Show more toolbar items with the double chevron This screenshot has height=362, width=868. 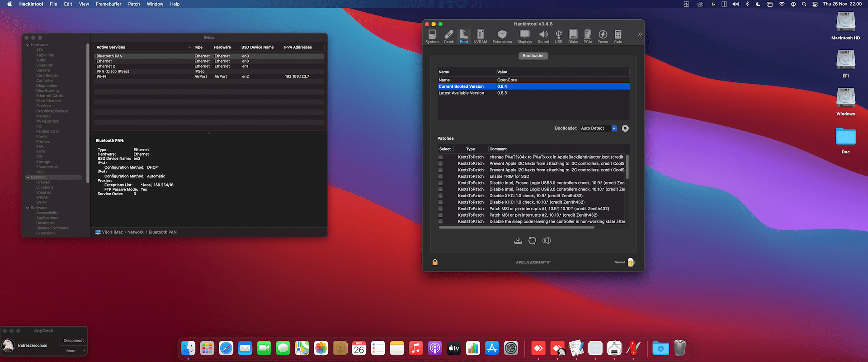640,34
